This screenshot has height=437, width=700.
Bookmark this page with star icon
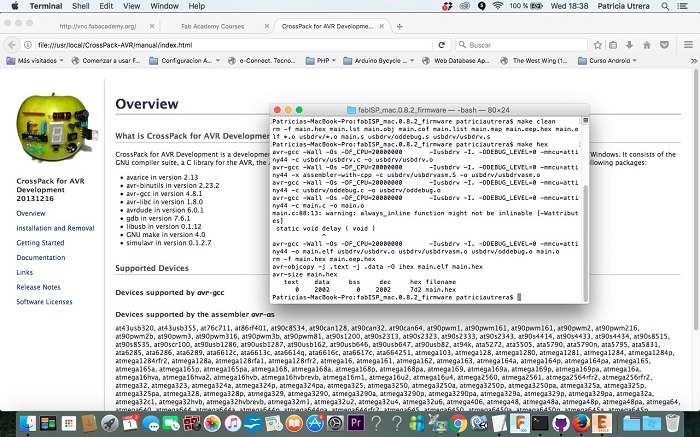(598, 45)
